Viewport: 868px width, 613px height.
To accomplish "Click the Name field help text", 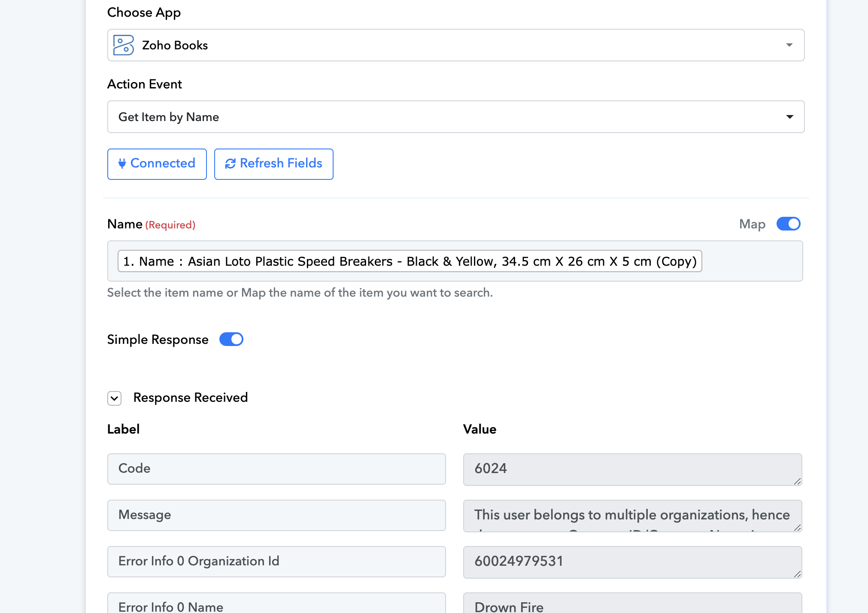I will (x=300, y=293).
